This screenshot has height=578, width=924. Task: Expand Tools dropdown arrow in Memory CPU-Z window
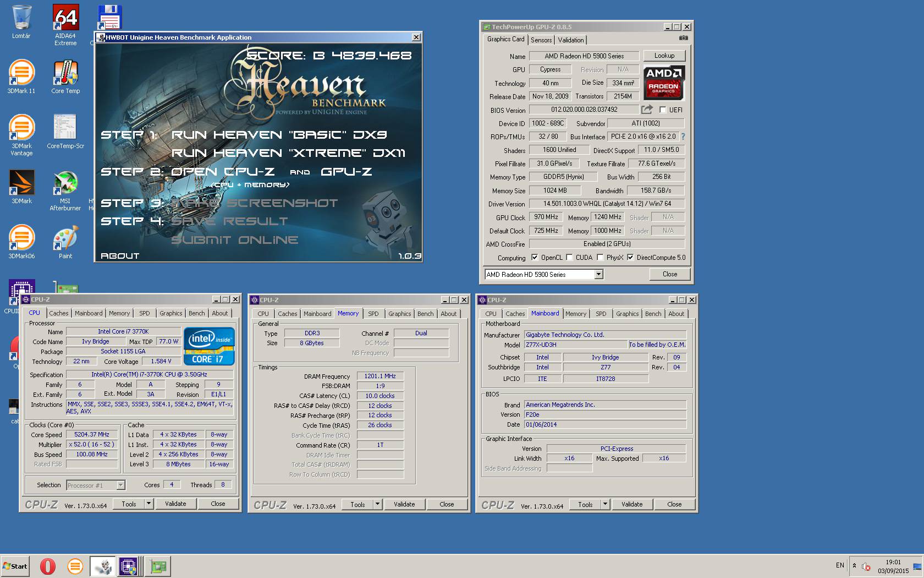pos(377,504)
